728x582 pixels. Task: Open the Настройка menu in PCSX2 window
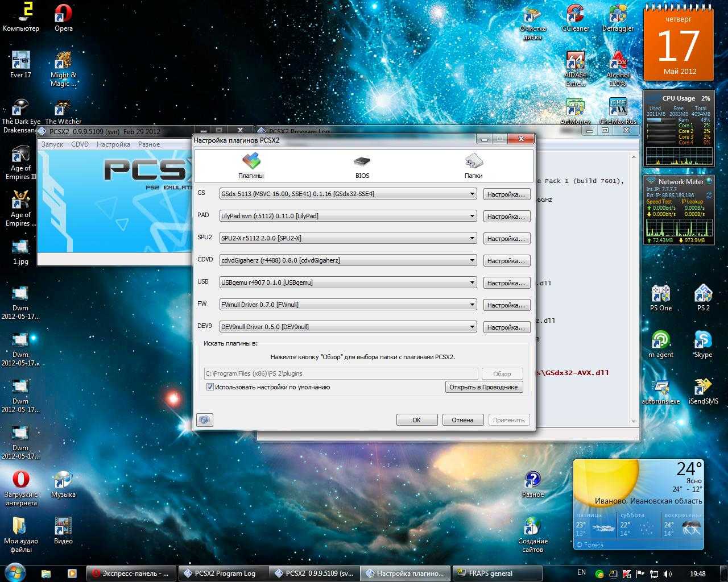(x=113, y=144)
